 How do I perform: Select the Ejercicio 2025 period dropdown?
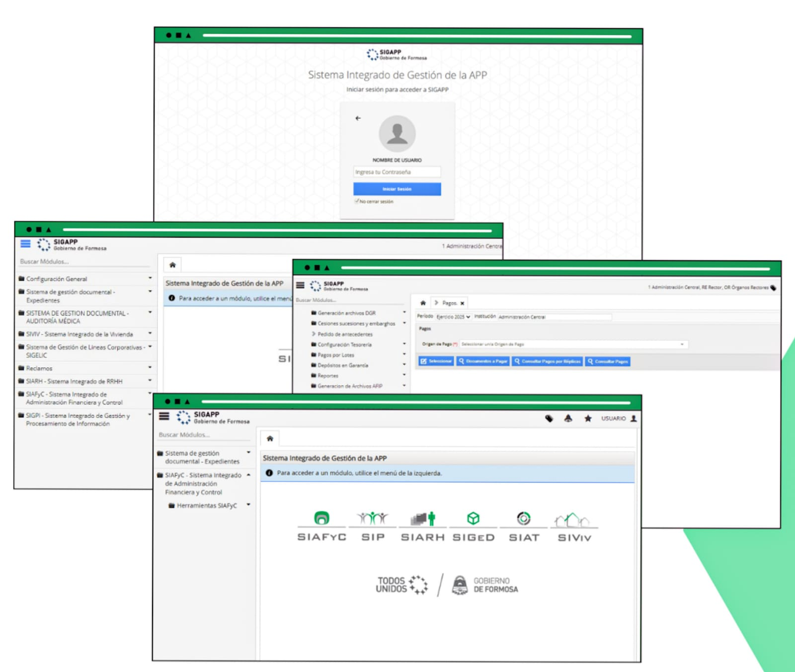[x=453, y=317]
